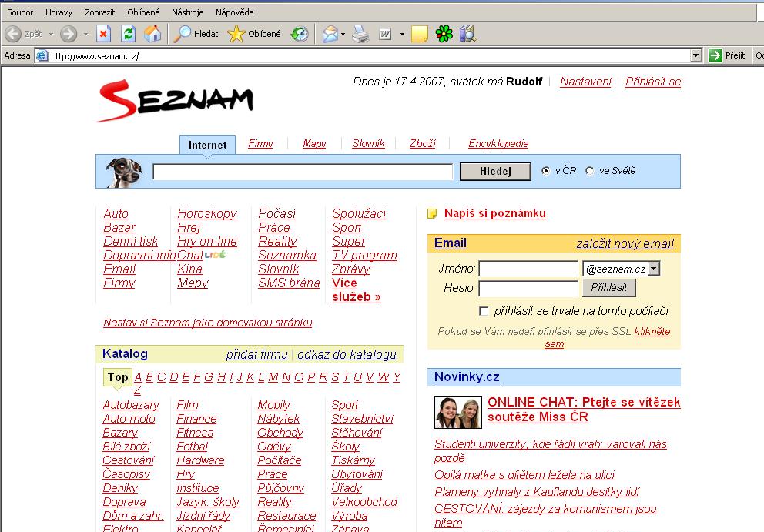Click the Print icon
764x532 pixels.
tap(360, 34)
